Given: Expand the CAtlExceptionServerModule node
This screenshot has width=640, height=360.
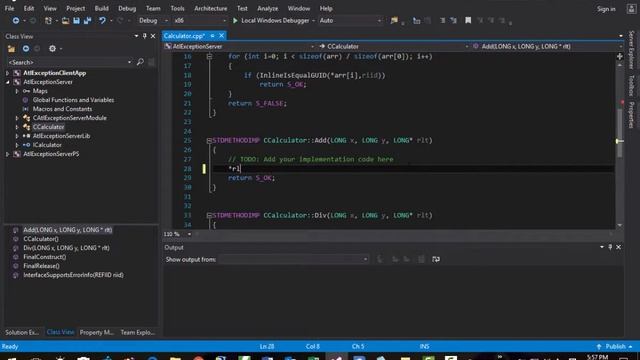Looking at the screenshot, I should 17,118.
